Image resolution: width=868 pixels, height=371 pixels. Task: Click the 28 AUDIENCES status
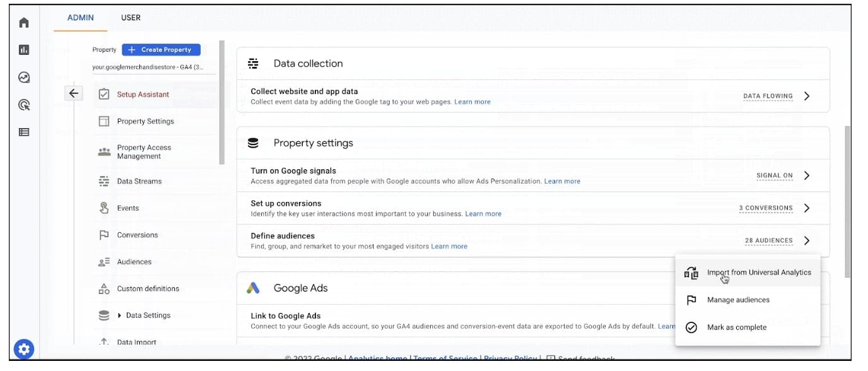(x=768, y=241)
